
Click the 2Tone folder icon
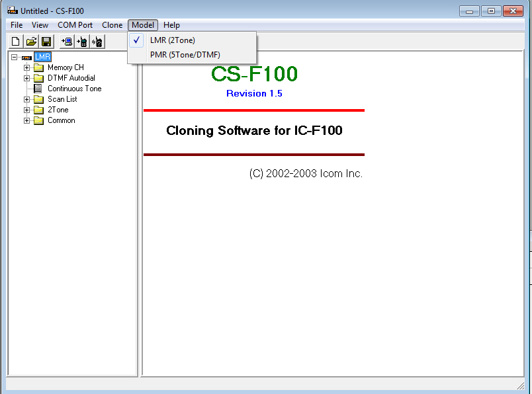click(x=38, y=110)
